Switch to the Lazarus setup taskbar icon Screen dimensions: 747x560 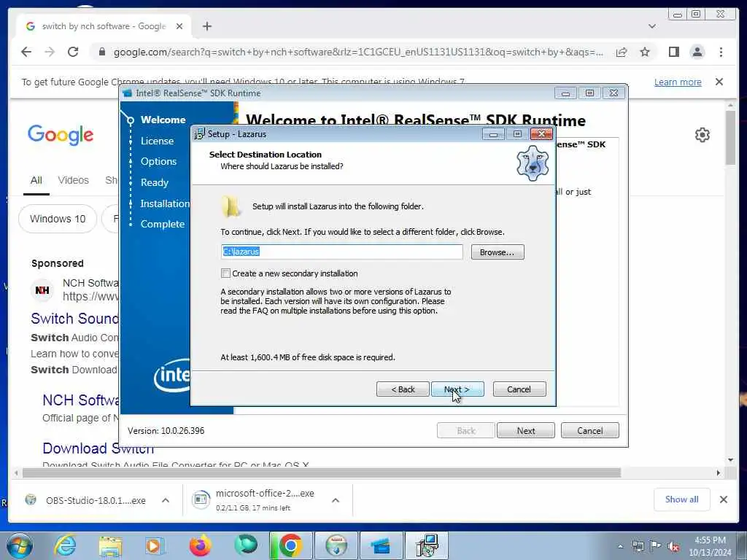click(x=426, y=545)
